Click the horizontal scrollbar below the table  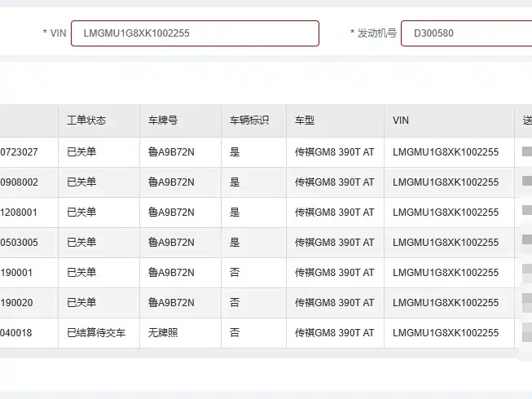(x=259, y=353)
